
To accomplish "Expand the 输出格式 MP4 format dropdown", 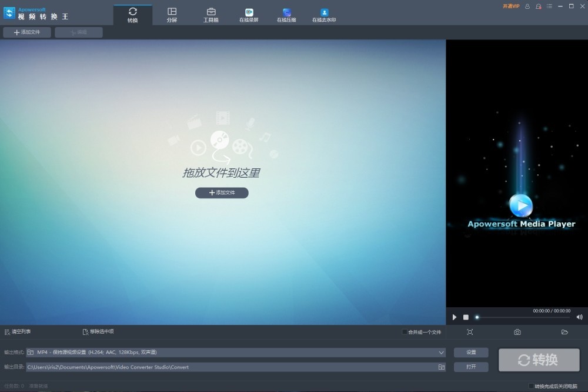I will [x=441, y=353].
